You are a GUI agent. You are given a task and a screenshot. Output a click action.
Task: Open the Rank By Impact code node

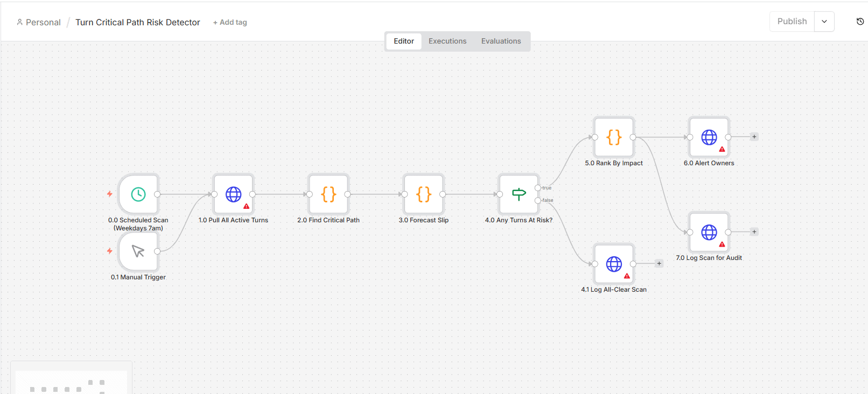point(614,137)
